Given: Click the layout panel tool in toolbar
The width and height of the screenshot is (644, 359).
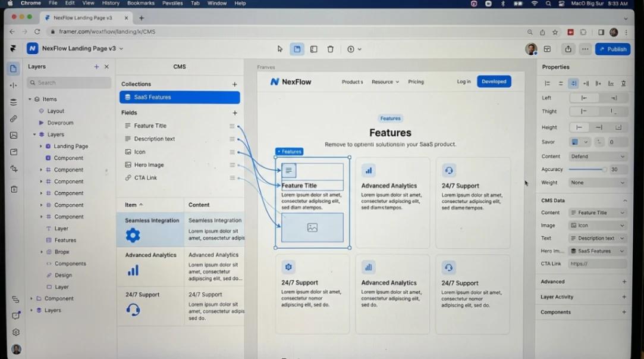Looking at the screenshot, I should click(x=314, y=49).
